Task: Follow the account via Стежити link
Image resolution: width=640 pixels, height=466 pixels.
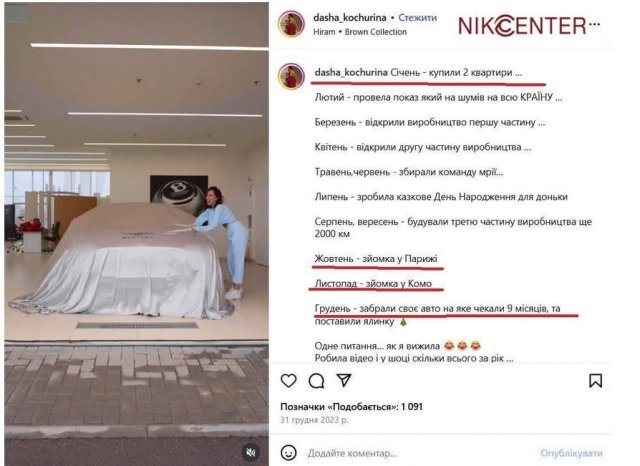Action: [x=418, y=18]
